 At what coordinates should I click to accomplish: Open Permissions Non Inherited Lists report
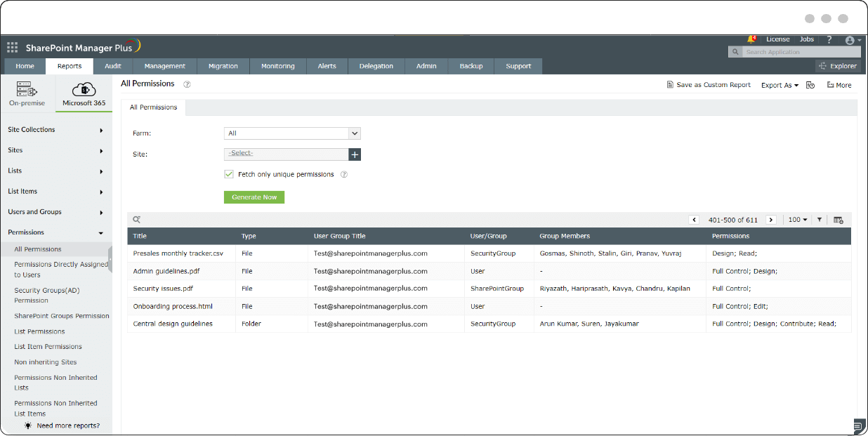55,383
